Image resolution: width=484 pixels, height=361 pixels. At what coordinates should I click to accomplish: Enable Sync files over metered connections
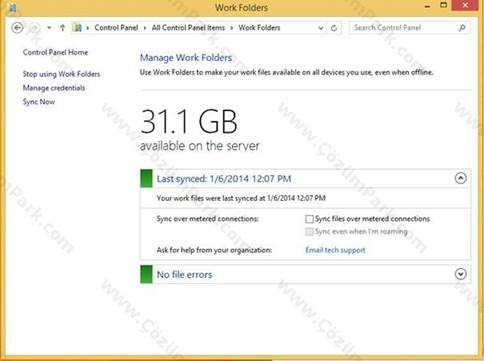click(x=309, y=219)
